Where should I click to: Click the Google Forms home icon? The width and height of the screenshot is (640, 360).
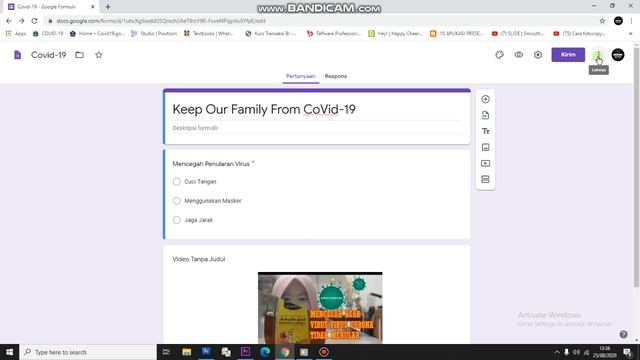coord(17,55)
